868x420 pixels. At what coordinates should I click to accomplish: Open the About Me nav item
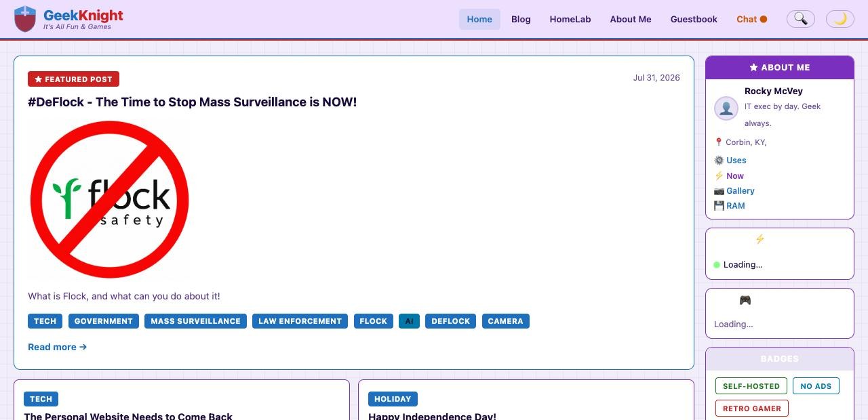[631, 19]
